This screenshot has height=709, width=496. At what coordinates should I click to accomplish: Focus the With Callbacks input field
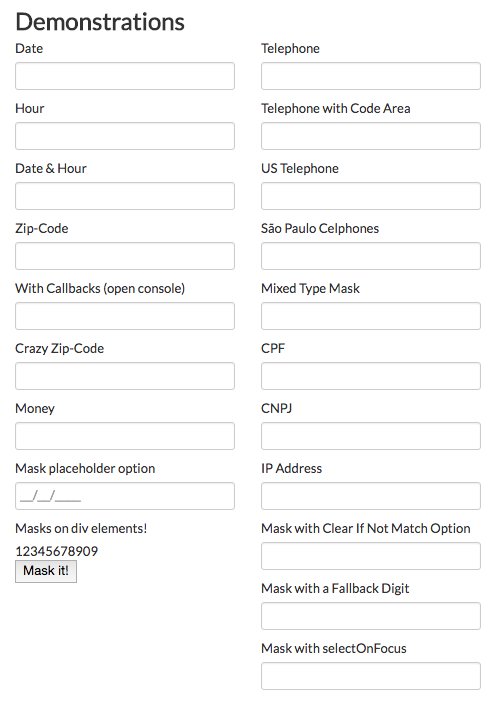(125, 316)
